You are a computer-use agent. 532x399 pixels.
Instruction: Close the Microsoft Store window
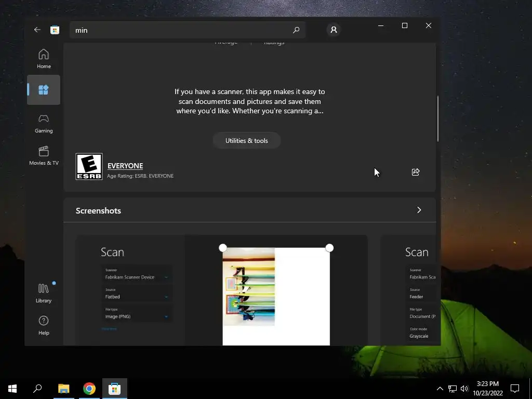(429, 25)
